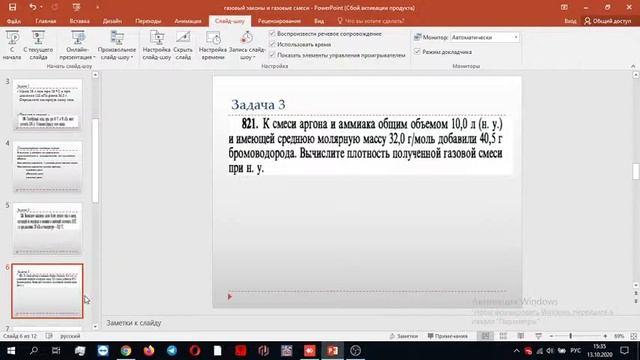The width and height of the screenshot is (640, 360).
Task: Start slide show from status bar icon
Action: point(539,336)
